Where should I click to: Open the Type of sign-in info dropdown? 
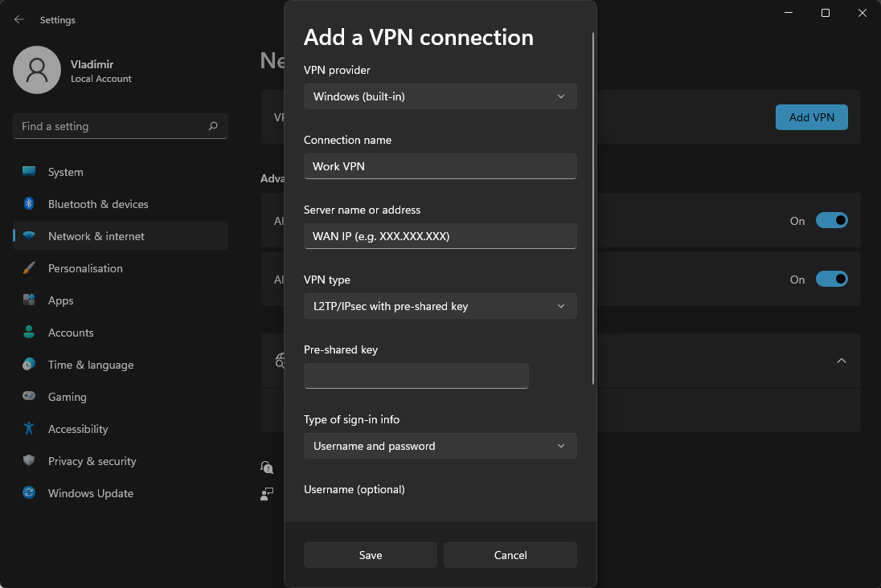[x=440, y=446]
